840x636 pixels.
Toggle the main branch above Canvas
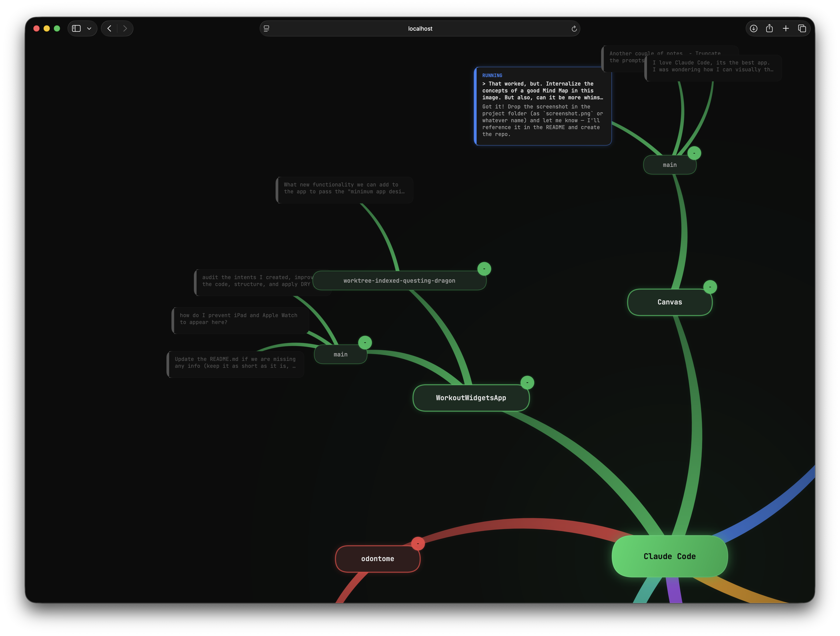point(694,153)
